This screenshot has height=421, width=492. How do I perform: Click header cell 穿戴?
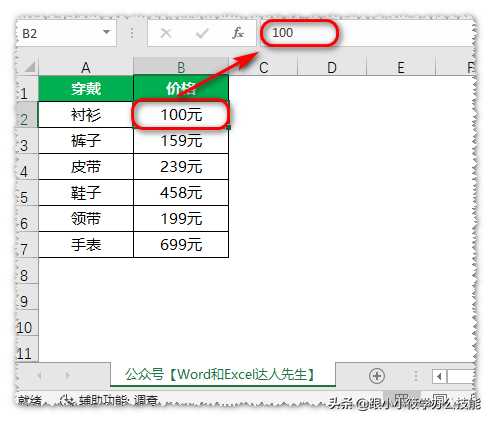click(86, 89)
